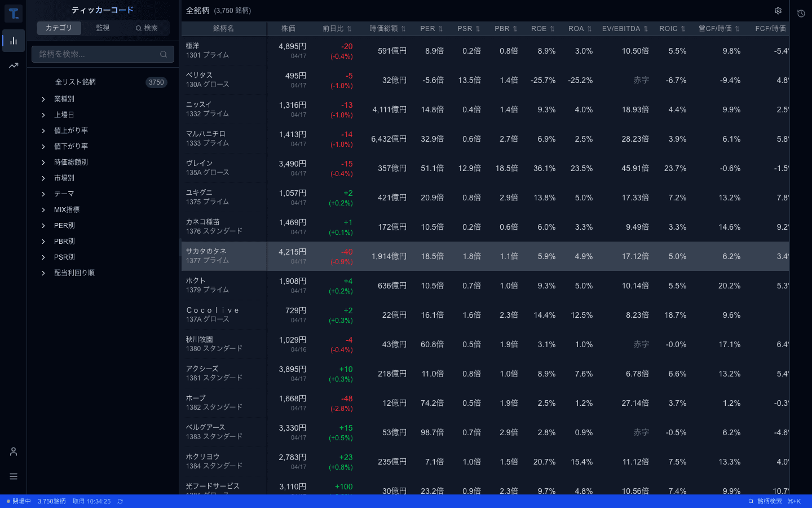Open the history clock icon
The image size is (812, 508).
click(801, 14)
